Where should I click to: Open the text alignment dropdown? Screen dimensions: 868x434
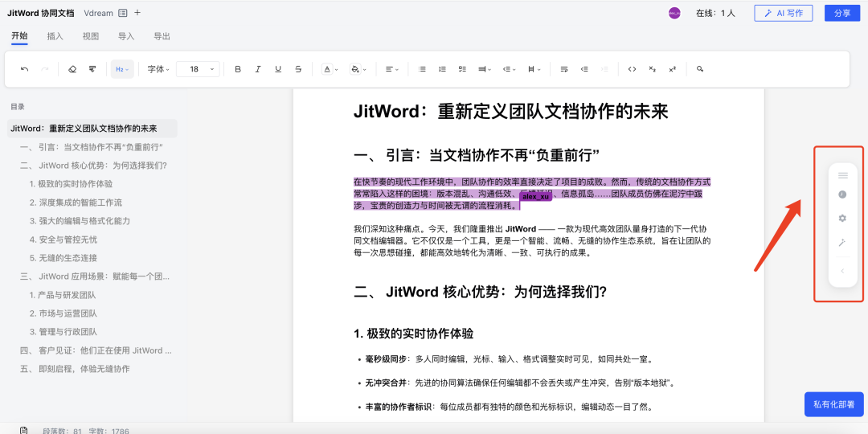392,69
